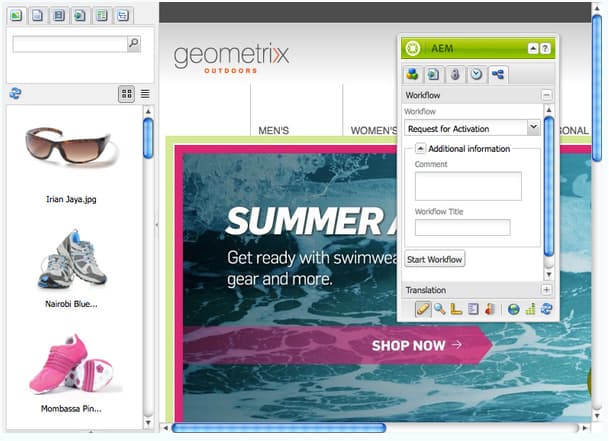
Task: Open the Versioning clock tab in the sidekick
Action: (476, 74)
